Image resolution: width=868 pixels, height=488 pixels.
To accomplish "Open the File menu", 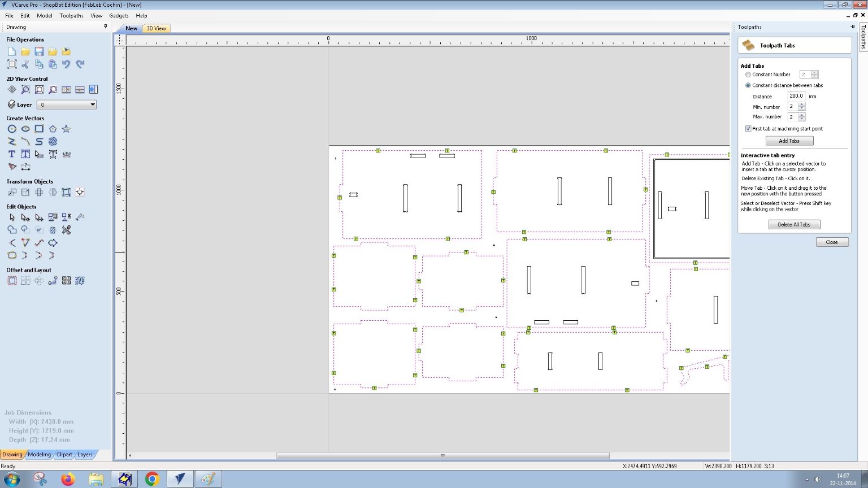I will coord(10,16).
